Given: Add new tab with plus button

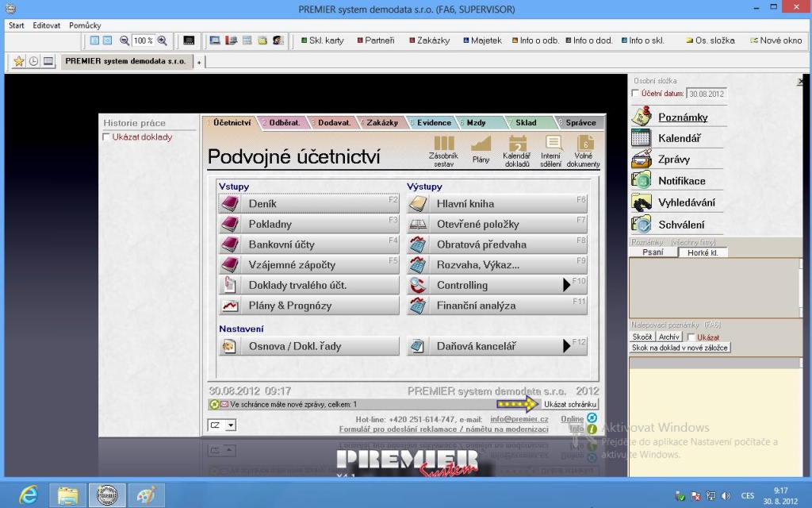Looking at the screenshot, I should tap(198, 62).
